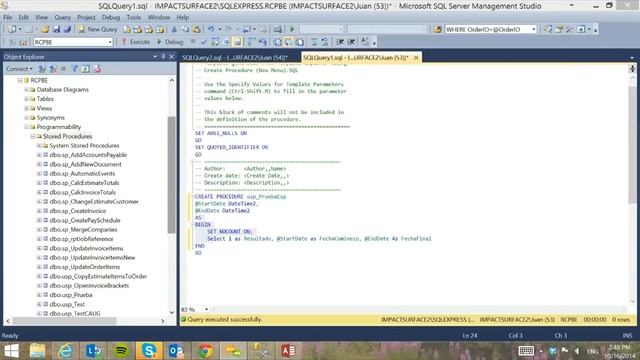Screen dimensions: 640x360
Task: Click the Parse checkmark icon
Action: pos(204,42)
